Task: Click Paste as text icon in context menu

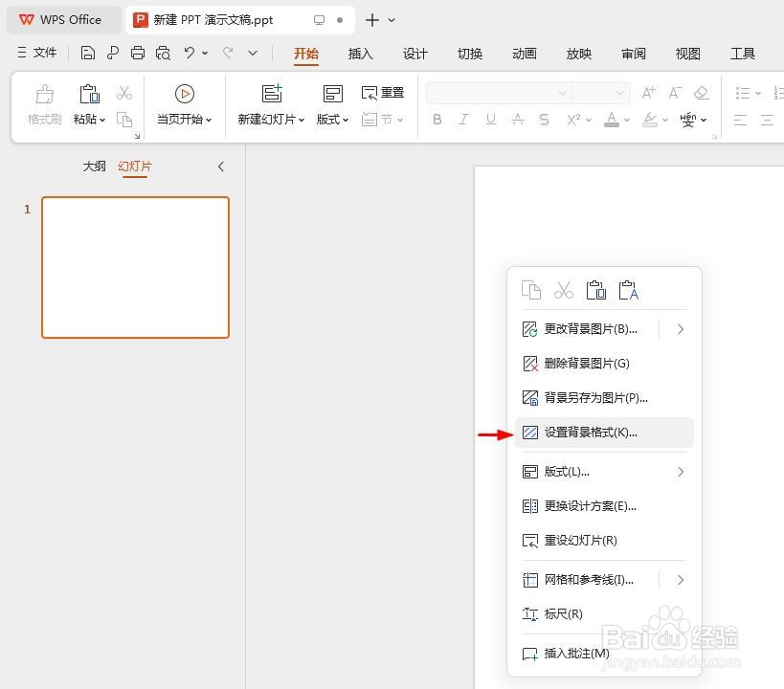Action: (x=629, y=290)
